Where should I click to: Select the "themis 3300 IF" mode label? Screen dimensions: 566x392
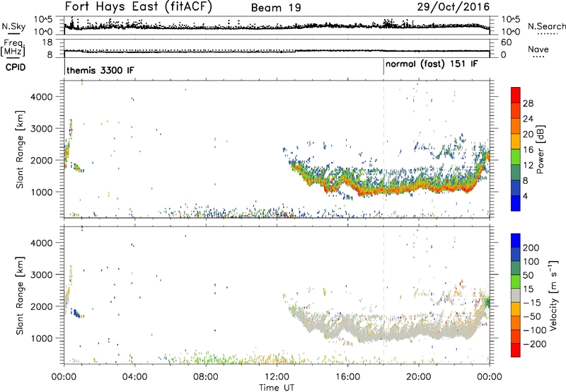100,70
